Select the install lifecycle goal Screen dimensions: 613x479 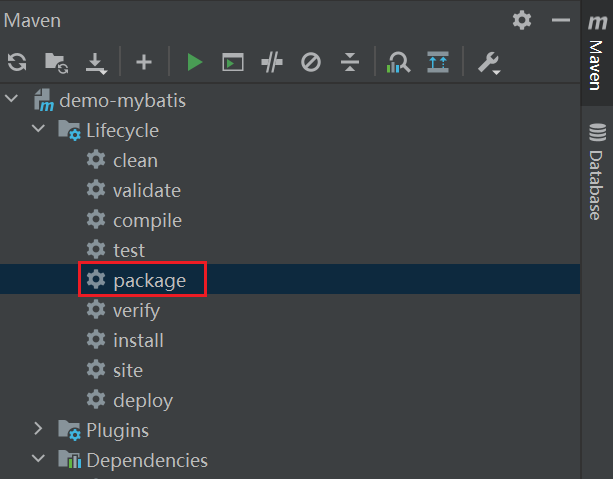coord(138,340)
